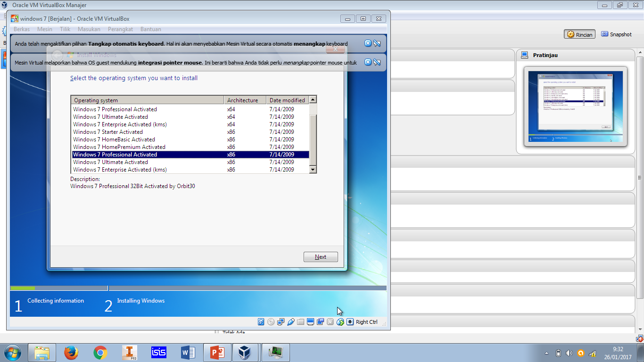The image size is (644, 362).
Task: Open the Berkas menu
Action: click(22, 29)
